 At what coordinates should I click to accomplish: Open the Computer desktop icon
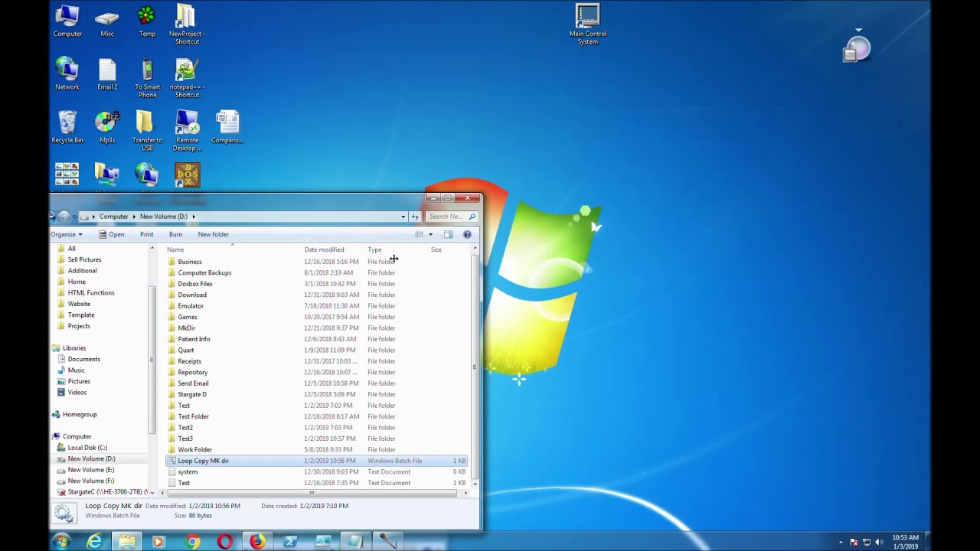coord(67,21)
